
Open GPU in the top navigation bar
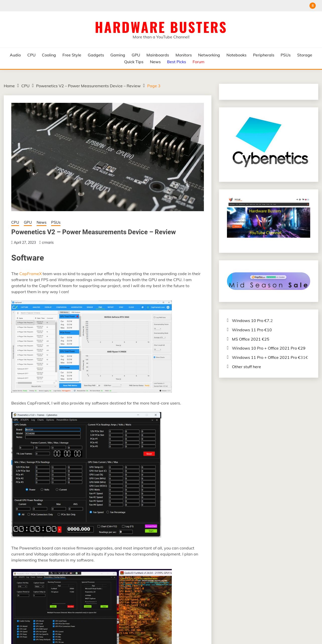pos(136,55)
